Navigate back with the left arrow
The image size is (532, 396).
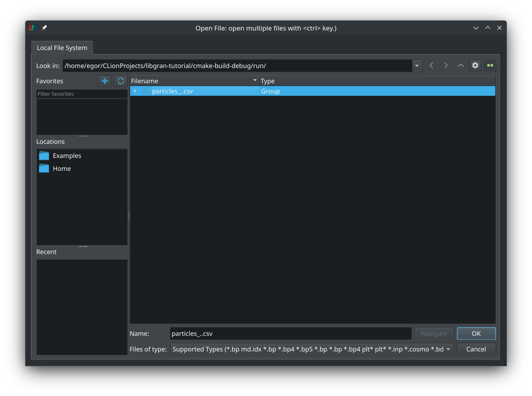click(x=431, y=66)
